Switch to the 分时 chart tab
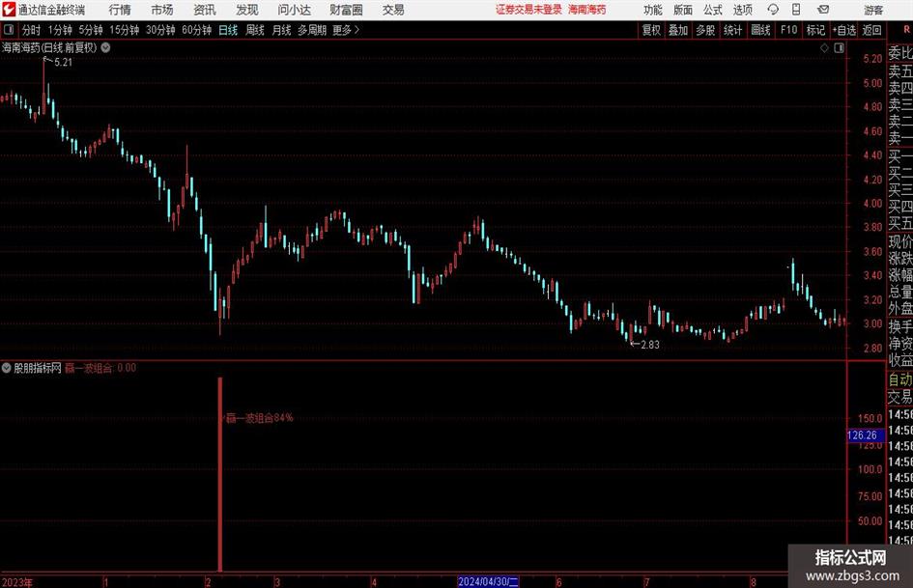The image size is (913, 588). point(32,30)
